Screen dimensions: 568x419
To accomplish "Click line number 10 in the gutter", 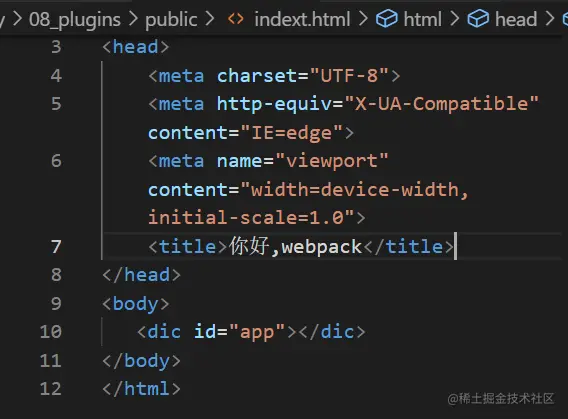I will tap(51, 332).
